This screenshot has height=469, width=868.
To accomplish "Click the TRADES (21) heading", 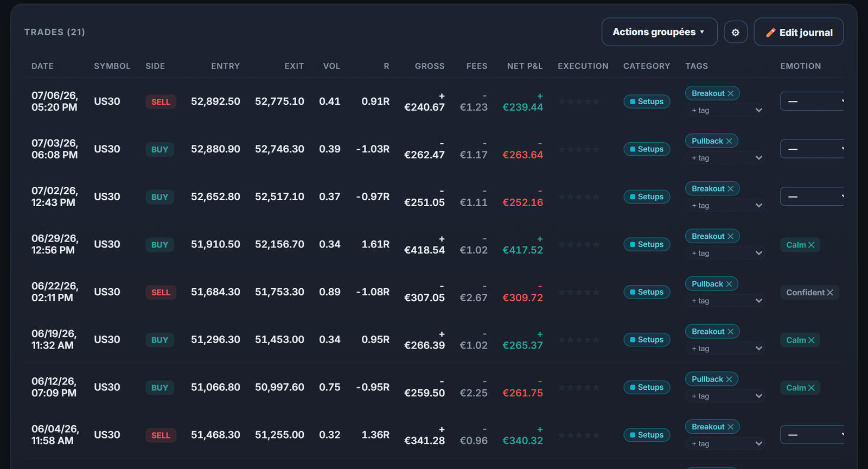I will 55,32.
